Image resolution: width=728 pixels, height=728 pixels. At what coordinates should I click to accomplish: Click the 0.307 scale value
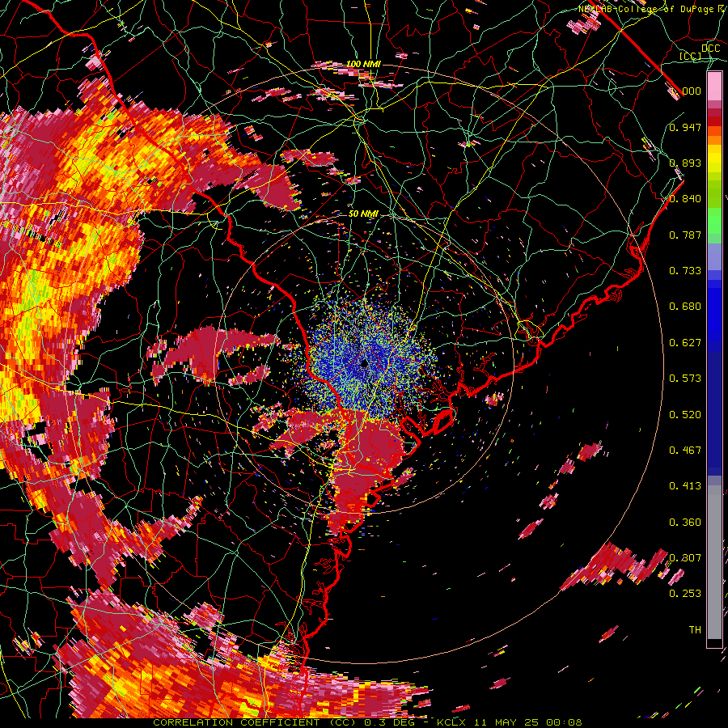[685, 558]
